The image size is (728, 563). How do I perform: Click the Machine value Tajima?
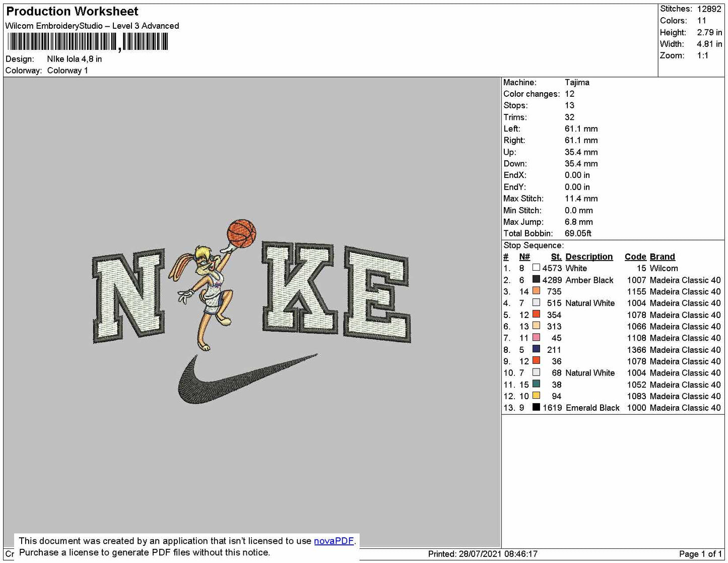(577, 82)
